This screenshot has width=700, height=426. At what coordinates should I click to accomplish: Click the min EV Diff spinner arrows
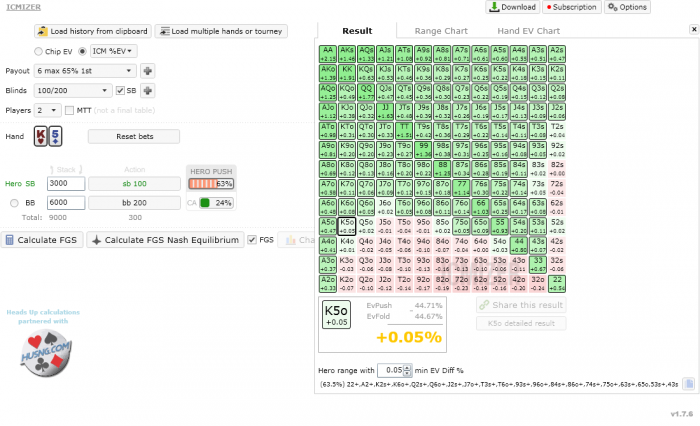[407, 370]
